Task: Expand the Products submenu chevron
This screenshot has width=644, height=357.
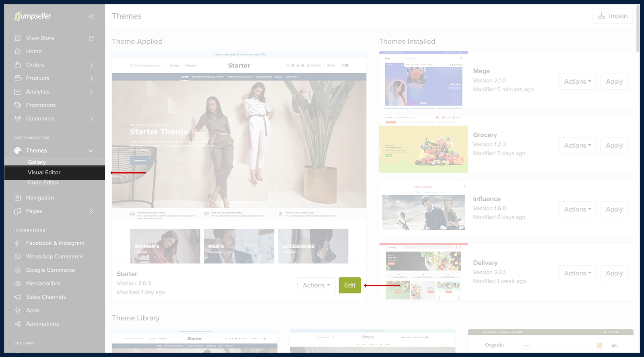Action: pos(91,78)
